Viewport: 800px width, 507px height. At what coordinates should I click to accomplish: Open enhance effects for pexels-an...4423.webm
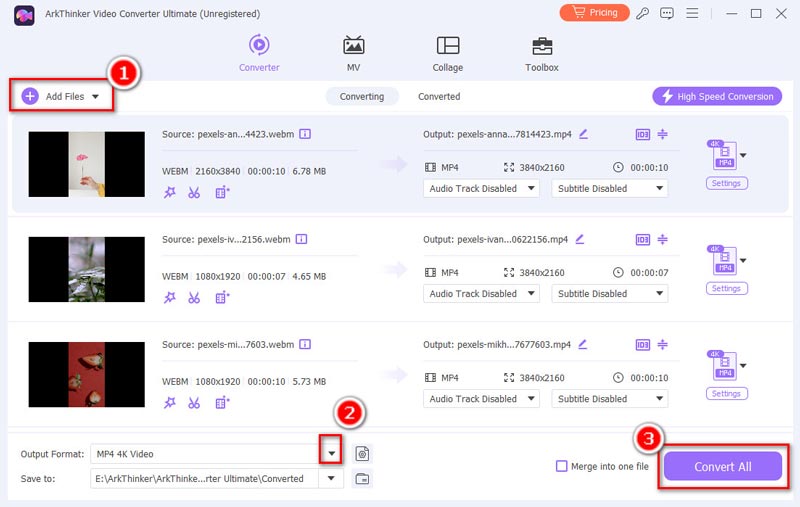pyautogui.click(x=169, y=192)
